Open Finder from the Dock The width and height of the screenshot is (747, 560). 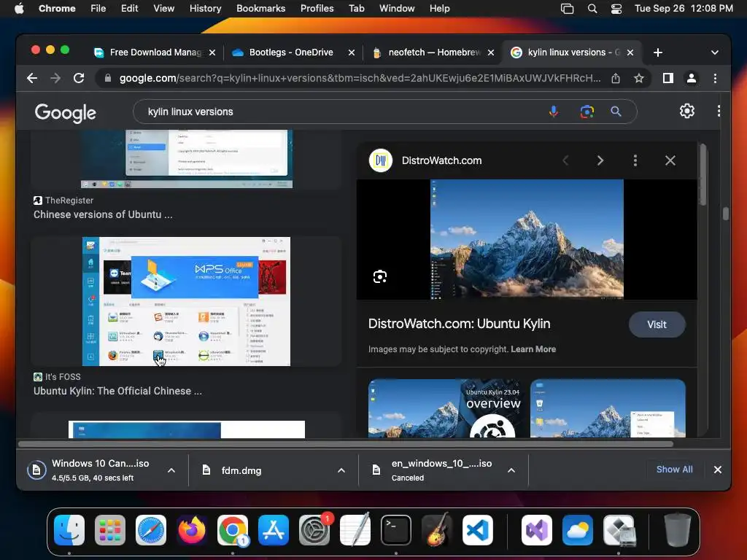click(69, 530)
